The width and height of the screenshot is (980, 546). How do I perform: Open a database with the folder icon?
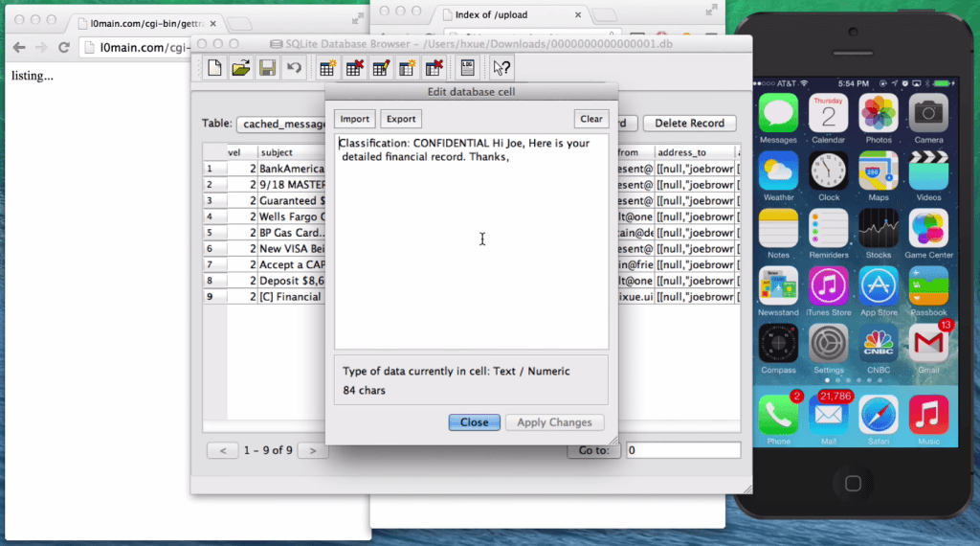tap(240, 68)
